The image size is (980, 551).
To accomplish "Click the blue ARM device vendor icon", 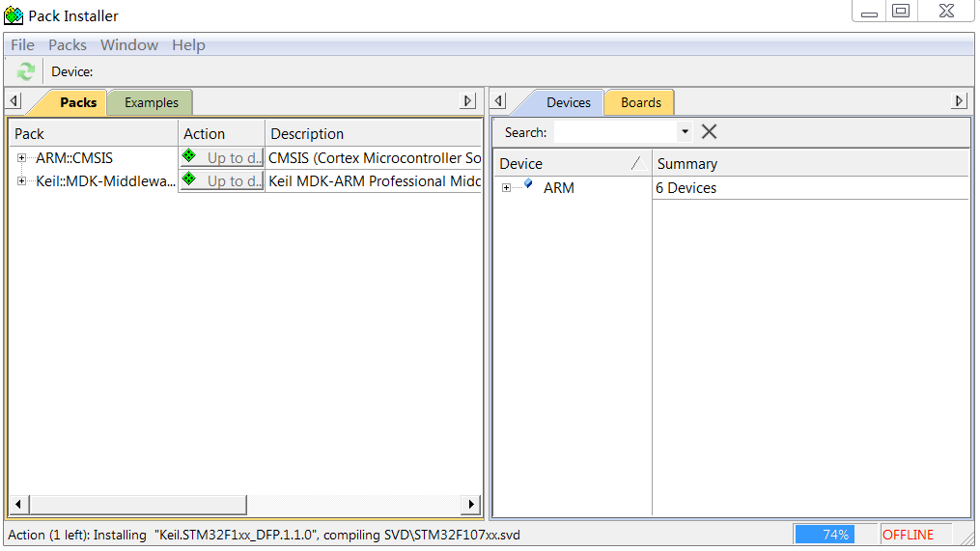I will click(x=528, y=183).
